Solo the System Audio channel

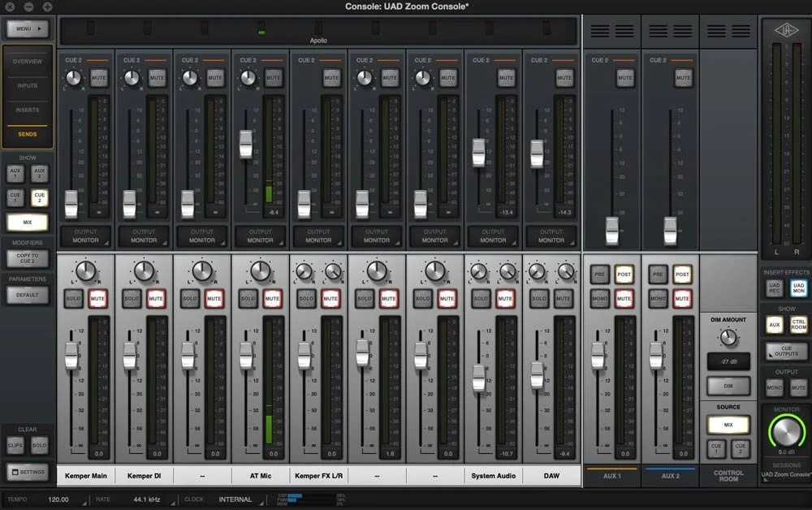click(481, 299)
